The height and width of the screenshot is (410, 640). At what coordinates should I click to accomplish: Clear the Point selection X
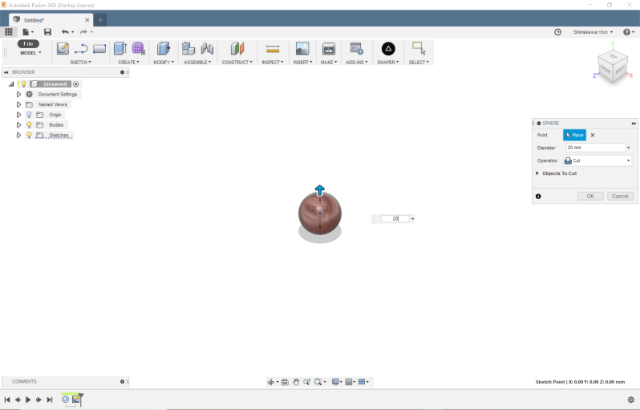tap(593, 135)
